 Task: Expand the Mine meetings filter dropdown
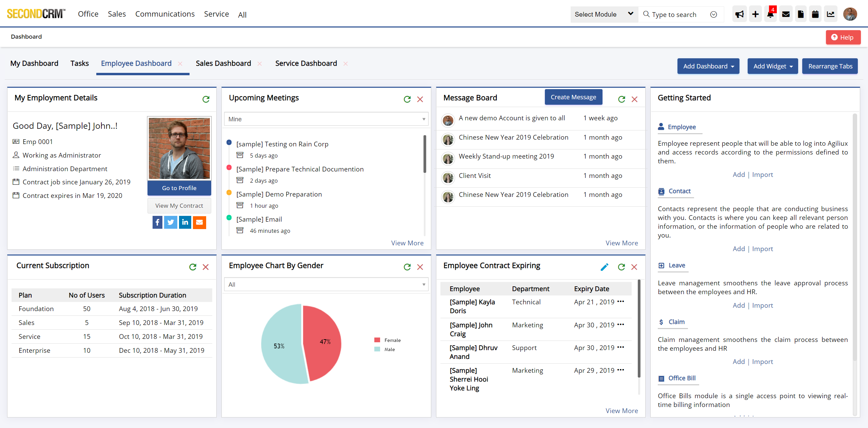pos(326,119)
